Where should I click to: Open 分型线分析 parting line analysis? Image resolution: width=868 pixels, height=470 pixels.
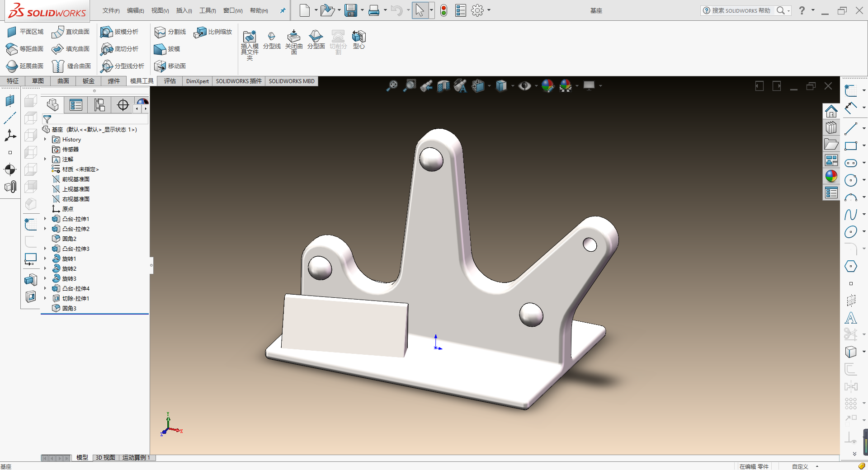point(122,66)
